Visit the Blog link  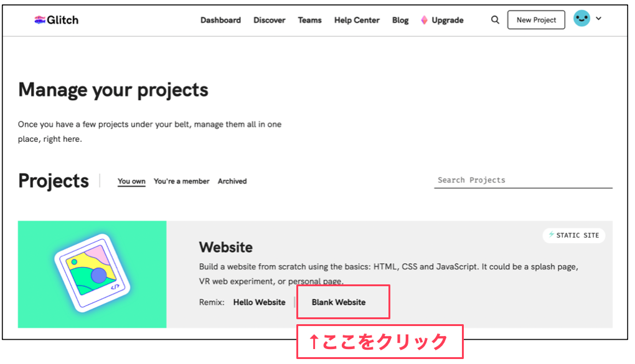pos(400,20)
